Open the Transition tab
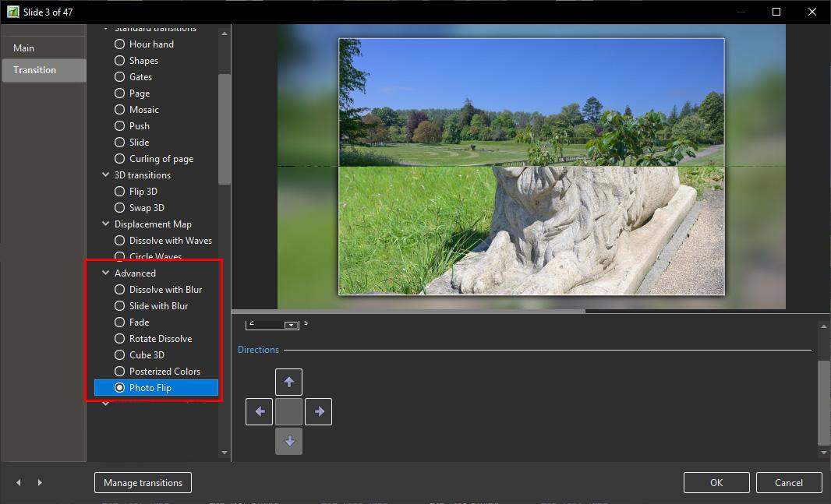The image size is (831, 504). 35,70
